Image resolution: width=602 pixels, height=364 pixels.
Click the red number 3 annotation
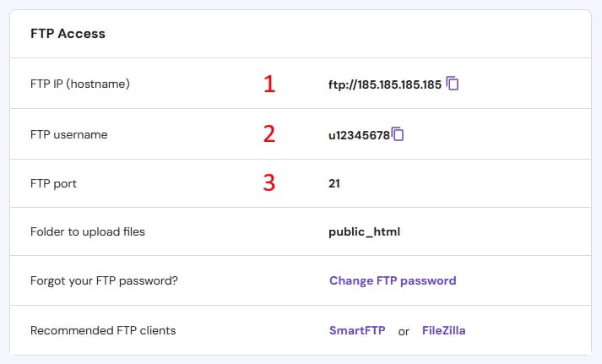[269, 182]
